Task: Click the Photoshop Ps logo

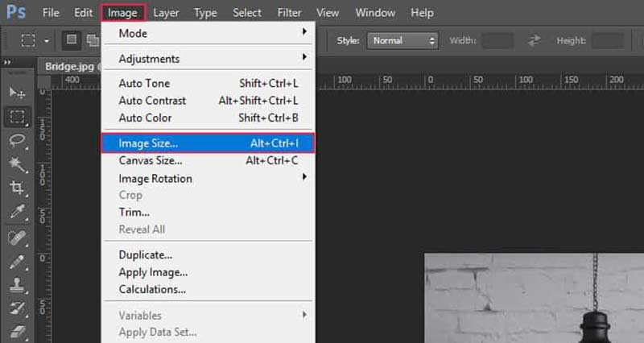Action: 16,12
